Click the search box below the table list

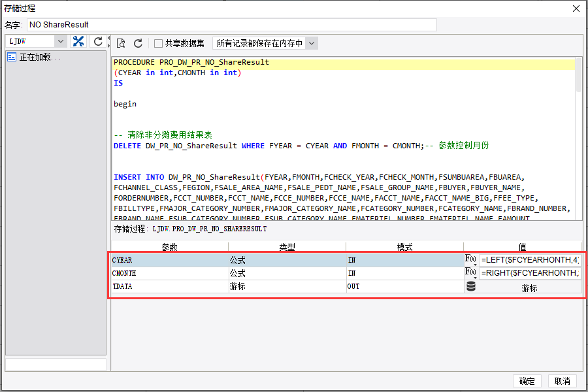(56, 365)
